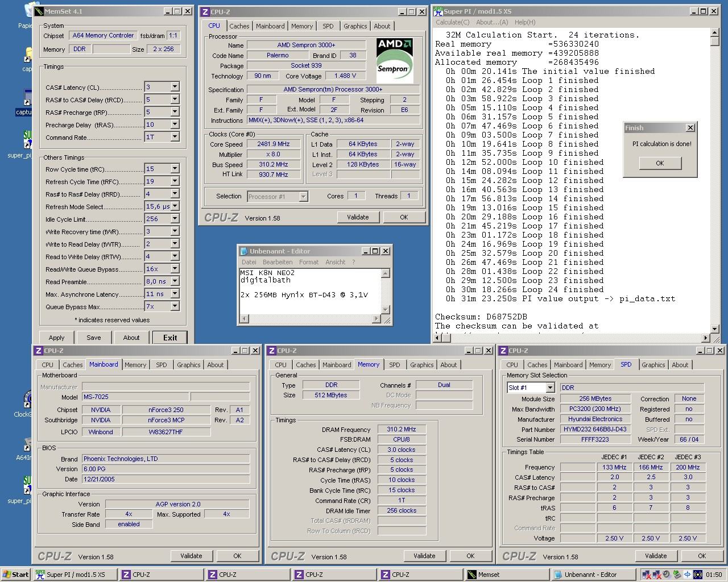Open the Command Rate dropdown in MemSet
728x582 pixels.
(x=175, y=137)
